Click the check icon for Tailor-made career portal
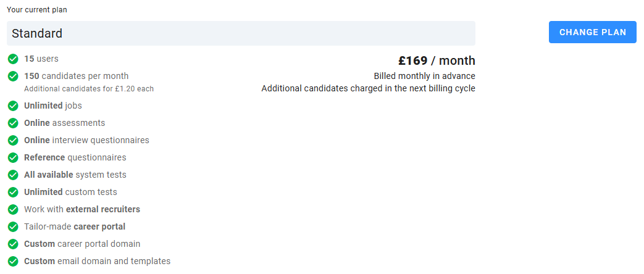 (12, 227)
